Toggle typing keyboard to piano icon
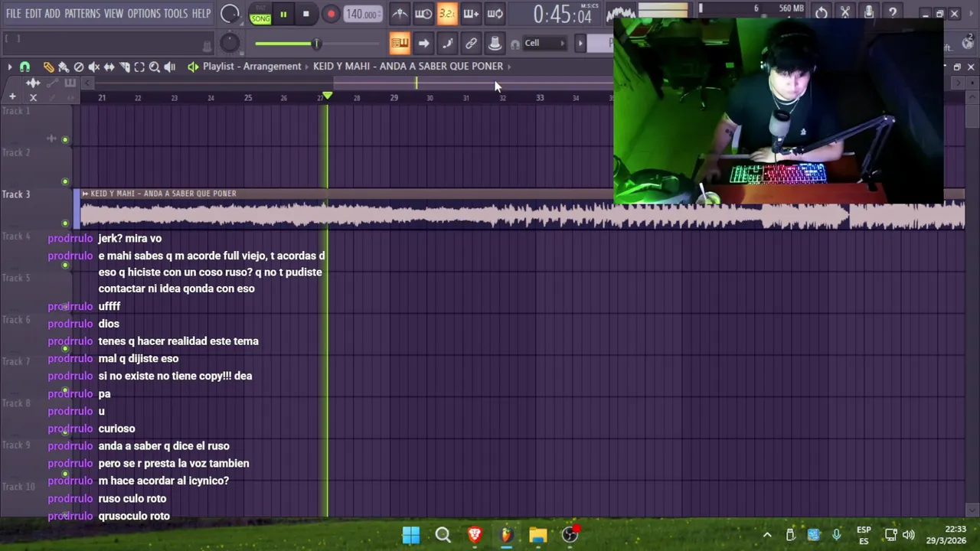 [x=400, y=43]
